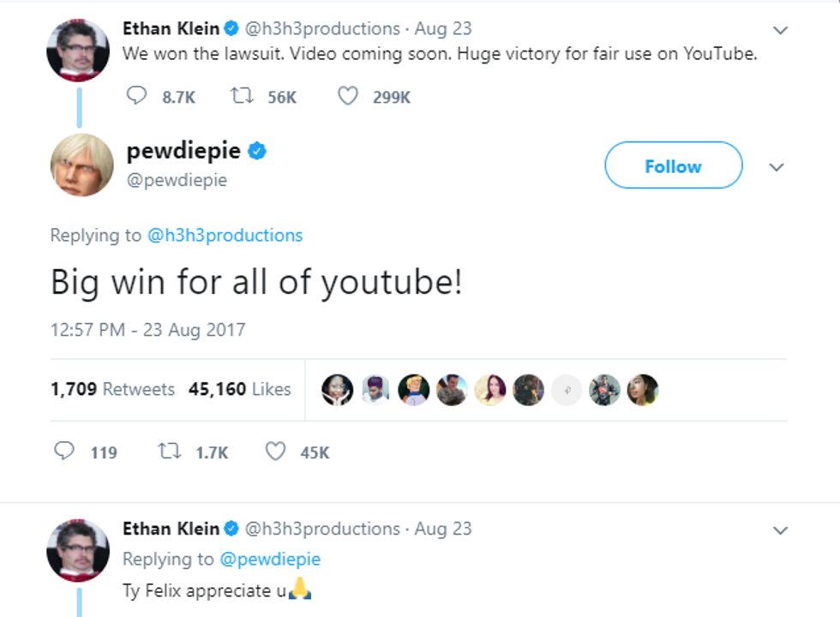Open @h3h3productions link in Replying to
Screen dimensions: 840x617
tap(225, 235)
